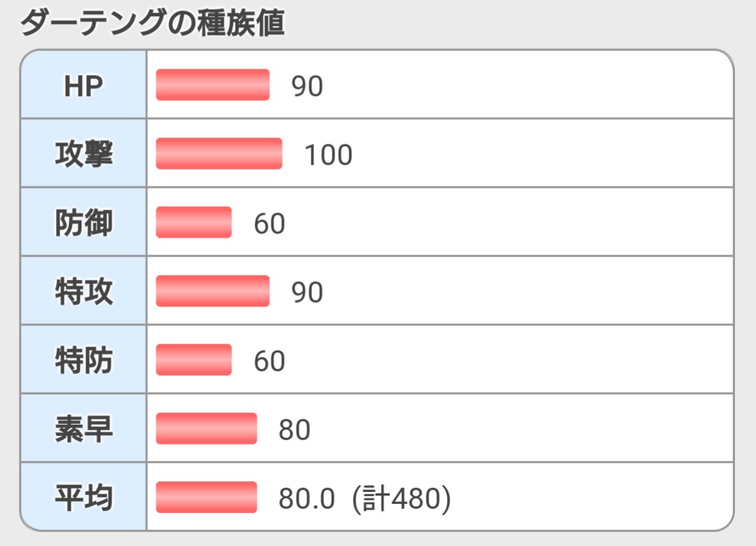Screen dimensions: 756x546
Task: Click the red 特防 stat bar
Action: (x=194, y=360)
